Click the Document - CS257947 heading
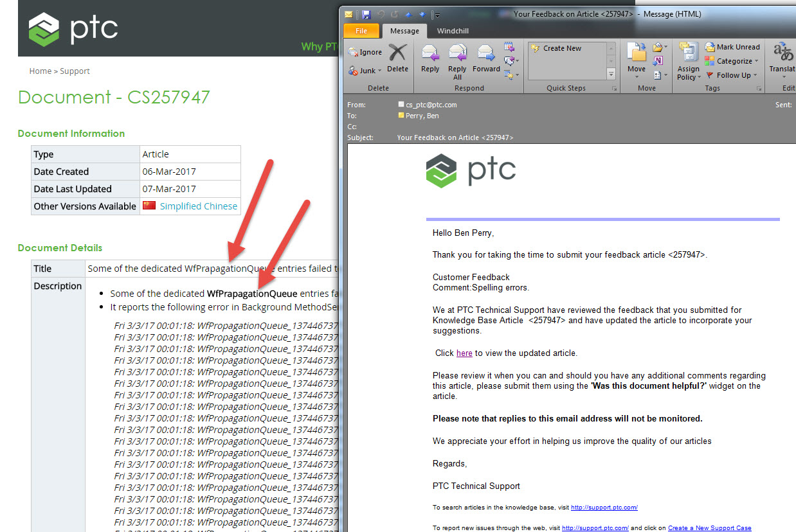Image resolution: width=796 pixels, height=532 pixels. click(114, 97)
